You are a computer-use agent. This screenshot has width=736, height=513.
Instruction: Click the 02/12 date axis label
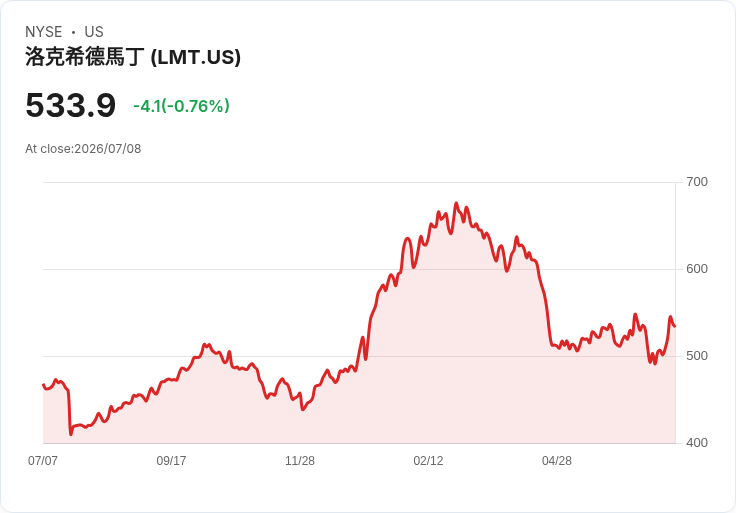point(428,461)
